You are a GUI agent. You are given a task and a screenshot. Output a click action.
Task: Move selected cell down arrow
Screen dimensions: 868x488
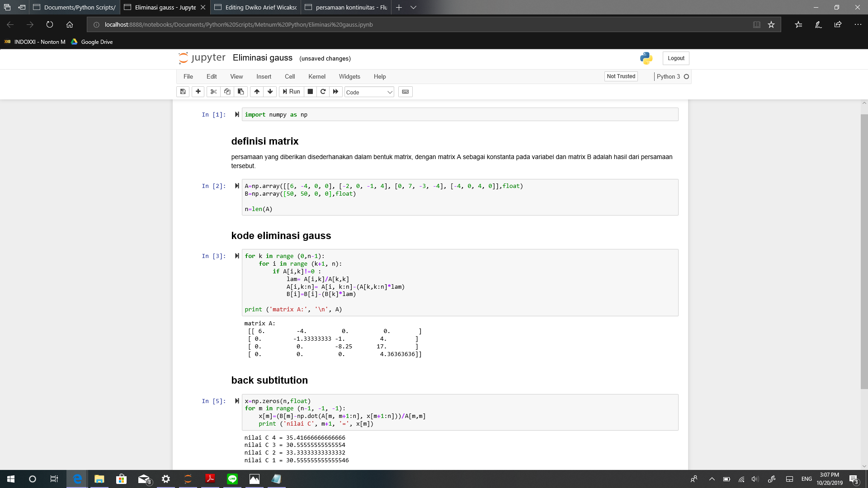pos(270,92)
